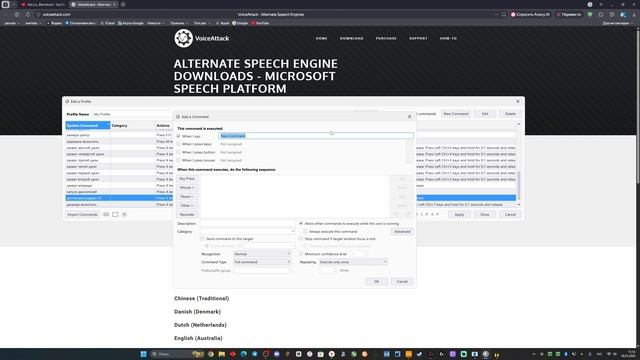Check 'Send command to this target'
The height and width of the screenshot is (360, 640).
[202, 239]
